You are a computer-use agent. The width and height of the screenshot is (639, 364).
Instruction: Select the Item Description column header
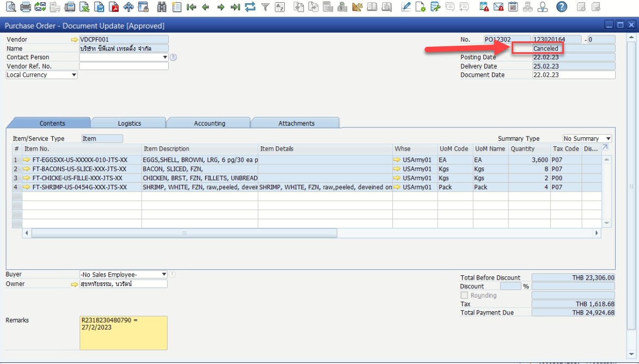click(200, 149)
